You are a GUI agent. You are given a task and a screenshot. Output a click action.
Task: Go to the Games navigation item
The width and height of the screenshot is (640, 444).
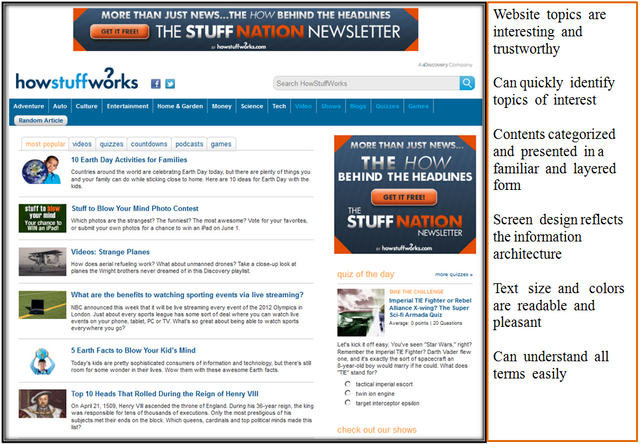[x=418, y=106]
